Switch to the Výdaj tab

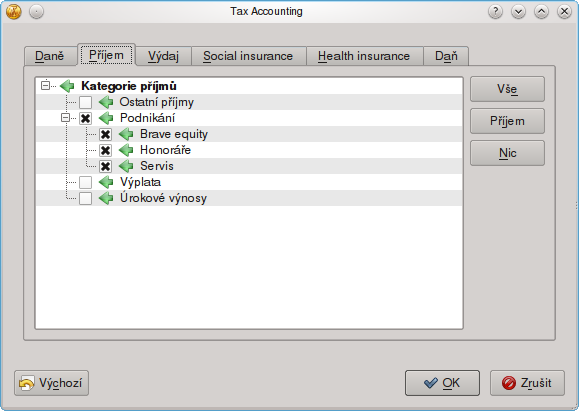pyautogui.click(x=163, y=56)
